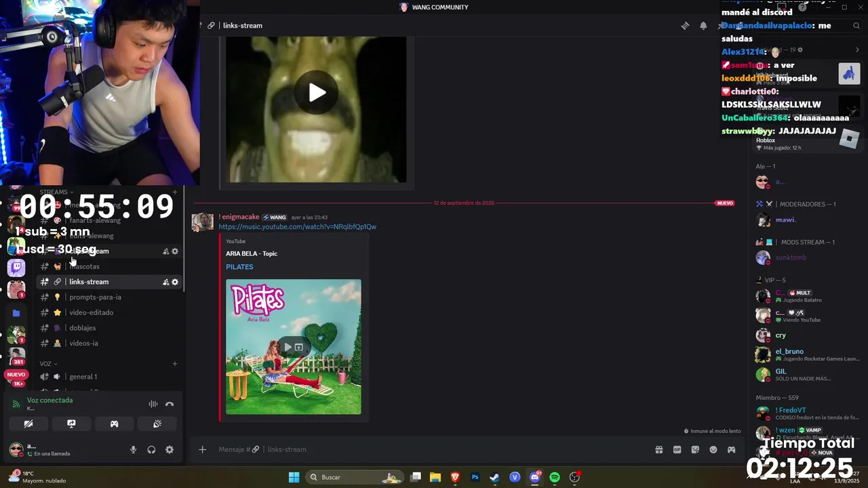Collapse the VOZ category
868x488 pixels.
47,364
